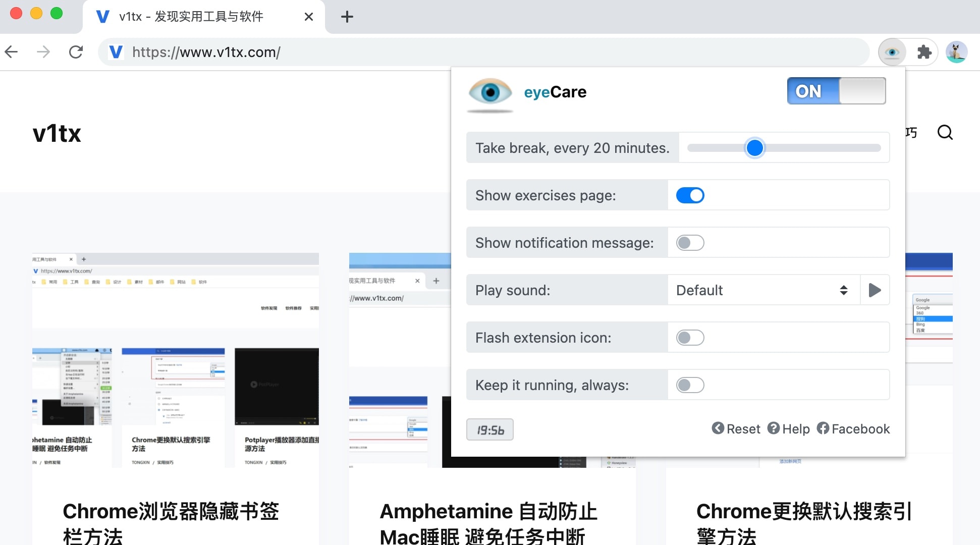980x545 pixels.
Task: Click the eyeCare extension icon in toolbar
Action: point(892,52)
